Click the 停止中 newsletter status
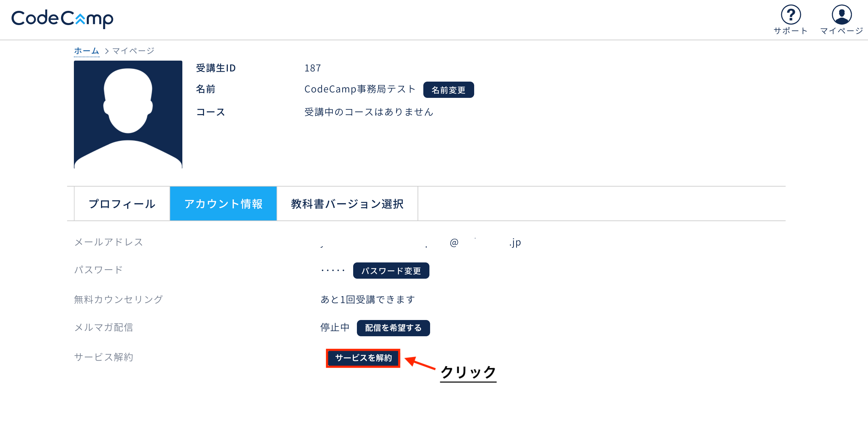The height and width of the screenshot is (427, 868). [x=335, y=327]
